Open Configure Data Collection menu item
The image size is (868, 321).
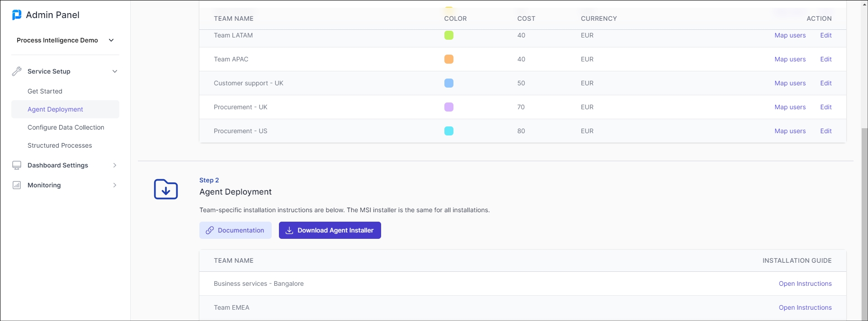pos(66,127)
